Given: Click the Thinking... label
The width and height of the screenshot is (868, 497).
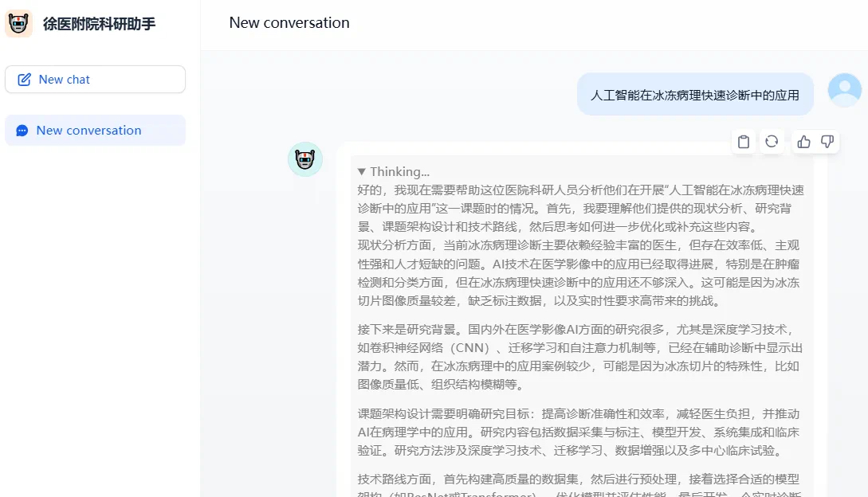Looking at the screenshot, I should pyautogui.click(x=399, y=171).
